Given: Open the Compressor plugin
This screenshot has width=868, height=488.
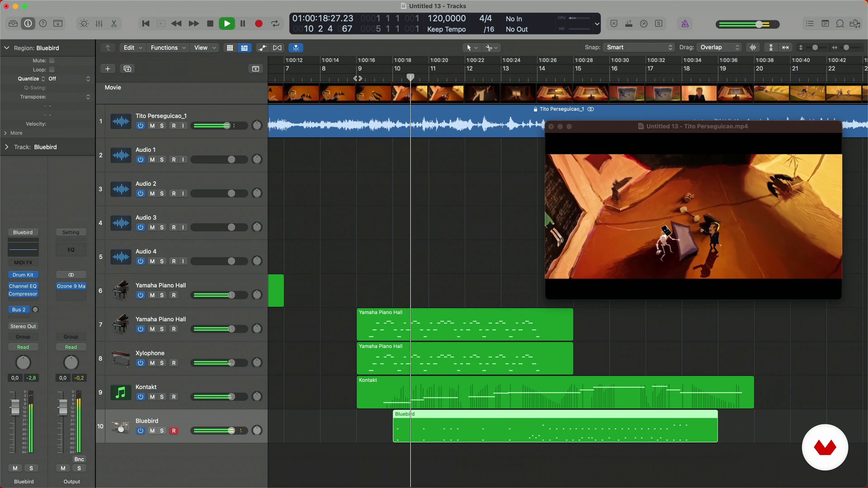Looking at the screenshot, I should pos(23,294).
